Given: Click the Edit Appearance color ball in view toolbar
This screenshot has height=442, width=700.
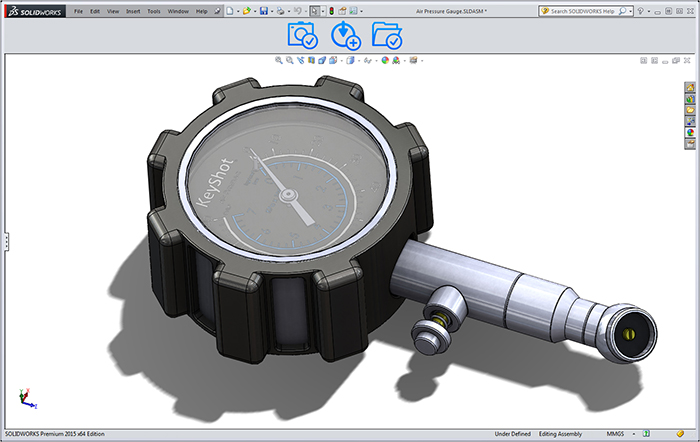Looking at the screenshot, I should click(384, 60).
